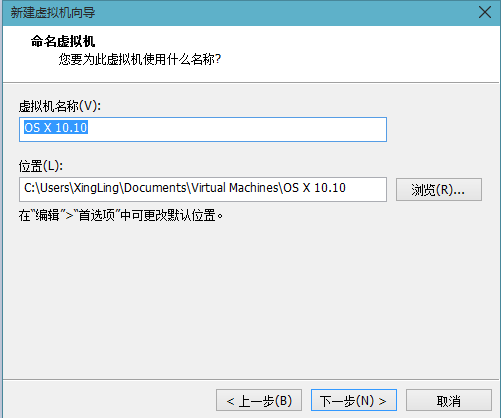Close the 新建虚拟机向导 wizard window
This screenshot has width=501, height=418.
(484, 13)
